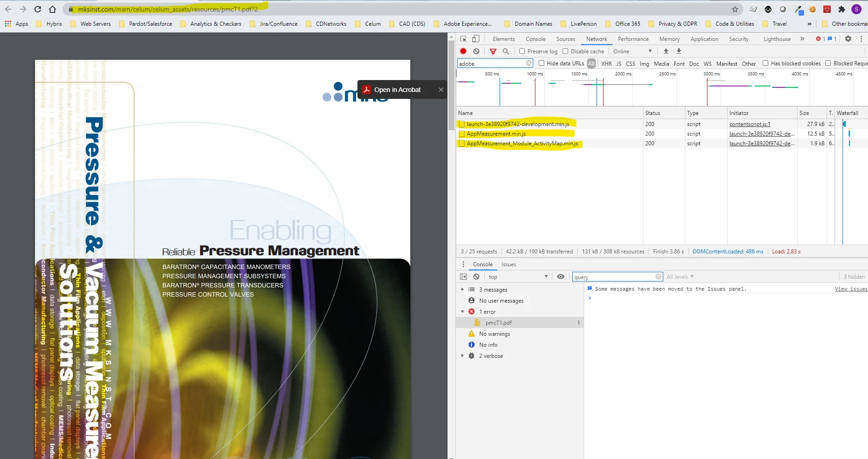
Task: Reload the page with refresh icon
Action: tap(38, 9)
